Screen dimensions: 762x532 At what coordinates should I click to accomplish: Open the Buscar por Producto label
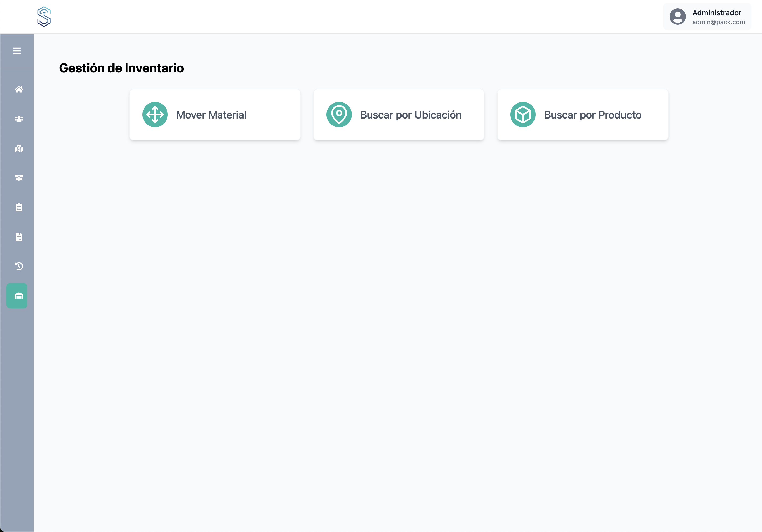[x=592, y=115]
